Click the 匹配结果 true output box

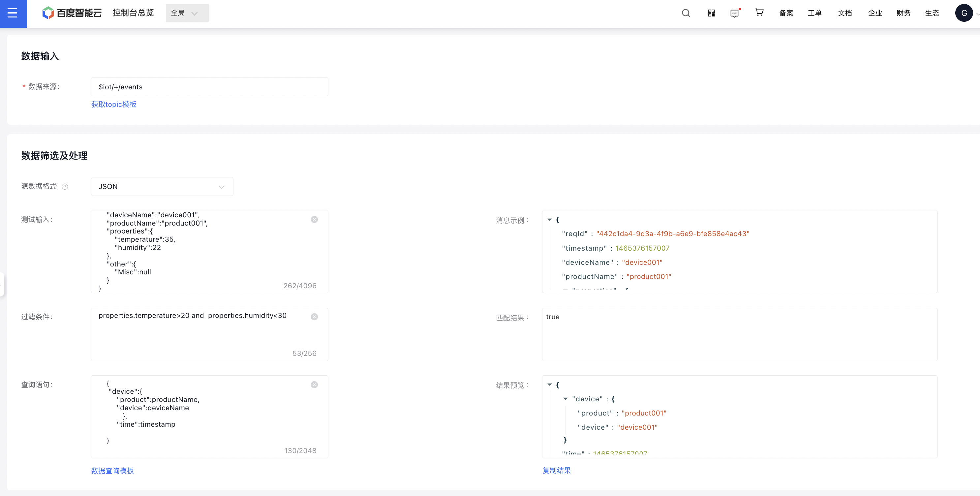[740, 334]
